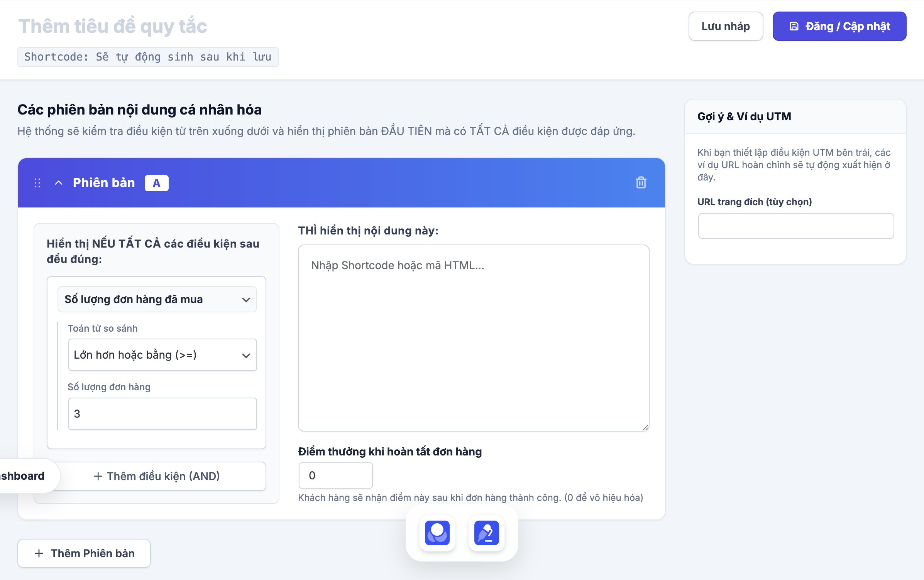The width and height of the screenshot is (924, 580).
Task: Focus the Thêm tiêu đề quy tắc title field
Action: [113, 26]
